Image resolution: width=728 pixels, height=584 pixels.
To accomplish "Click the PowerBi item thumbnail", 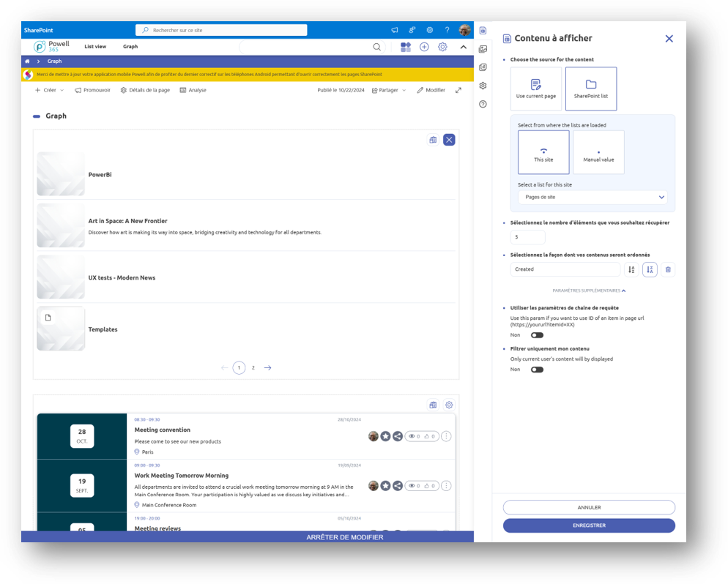I will [61, 174].
